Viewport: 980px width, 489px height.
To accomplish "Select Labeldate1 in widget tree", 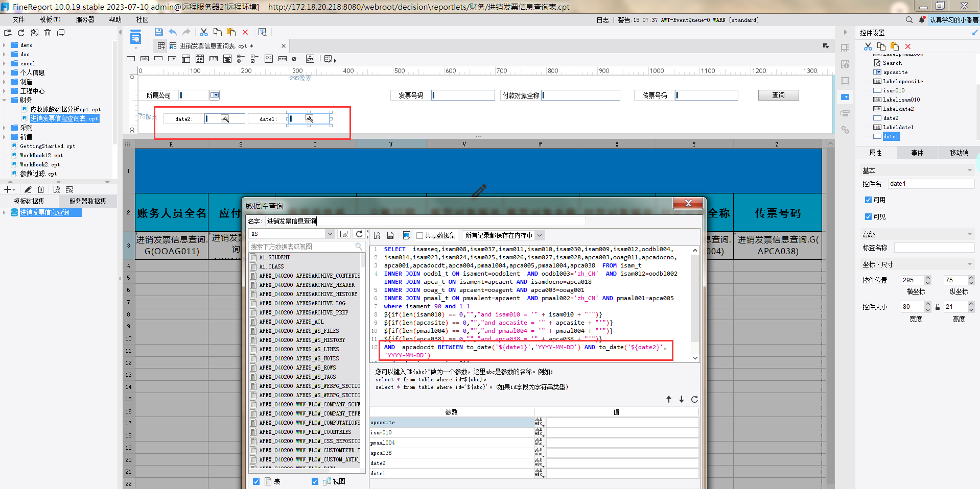I will pos(898,127).
